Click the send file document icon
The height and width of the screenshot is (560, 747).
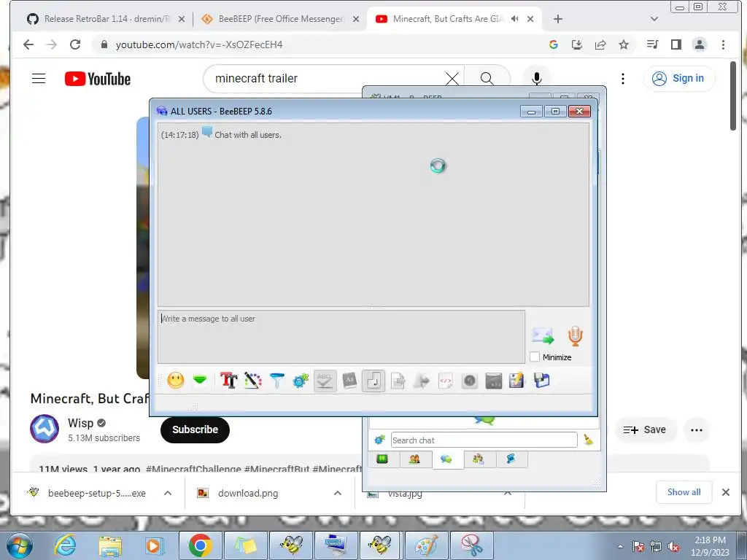(398, 381)
